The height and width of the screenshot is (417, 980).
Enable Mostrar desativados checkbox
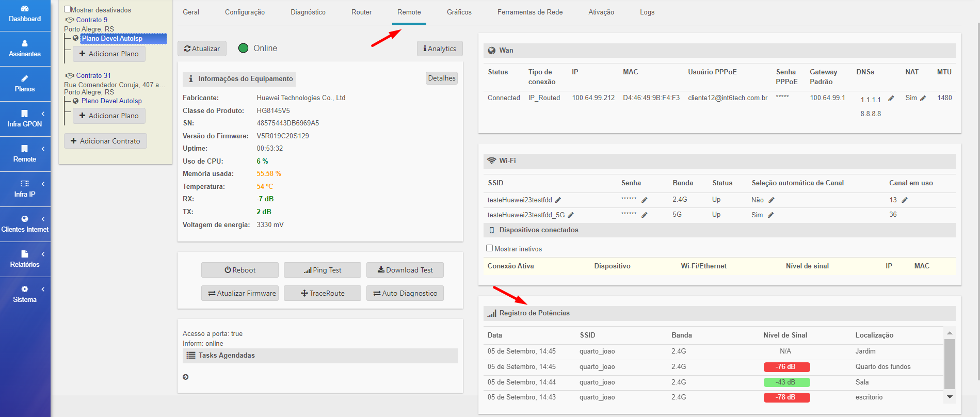[68, 9]
